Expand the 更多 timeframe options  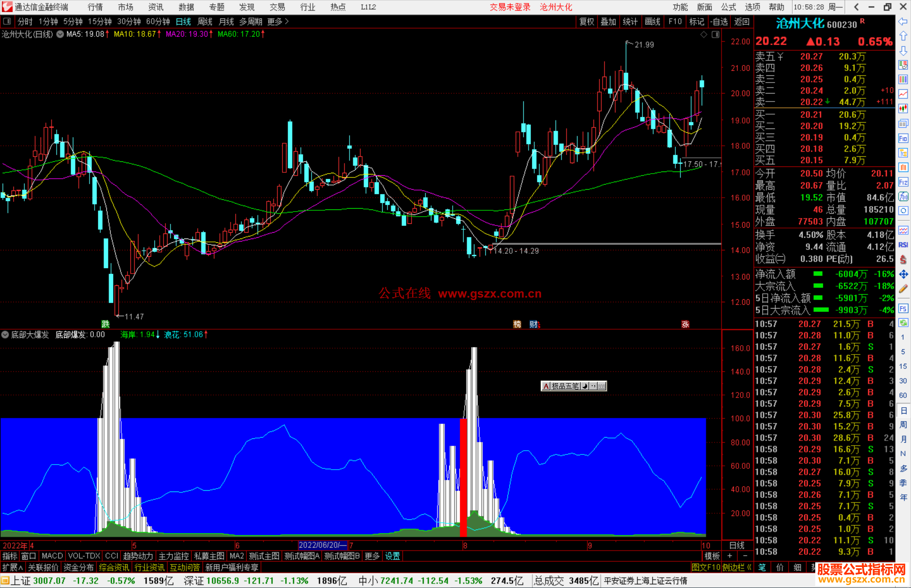click(278, 21)
